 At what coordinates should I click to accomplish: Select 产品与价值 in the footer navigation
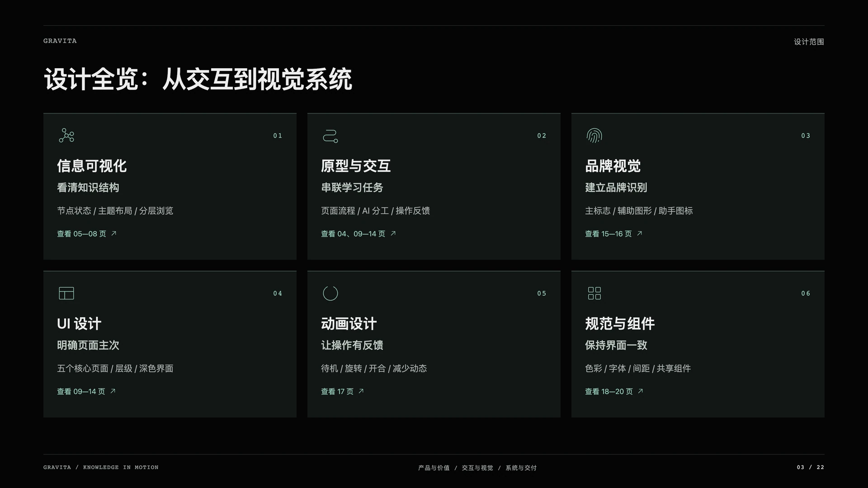[x=434, y=468]
